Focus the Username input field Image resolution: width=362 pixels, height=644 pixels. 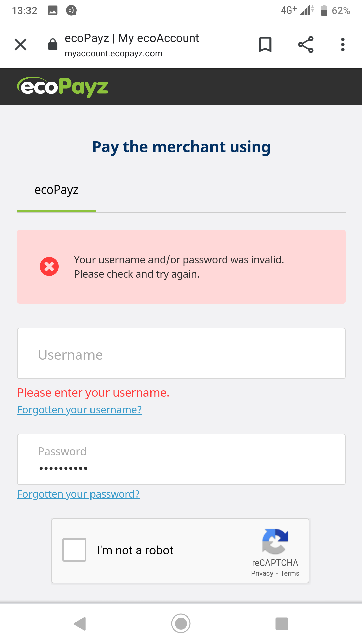pyautogui.click(x=181, y=354)
